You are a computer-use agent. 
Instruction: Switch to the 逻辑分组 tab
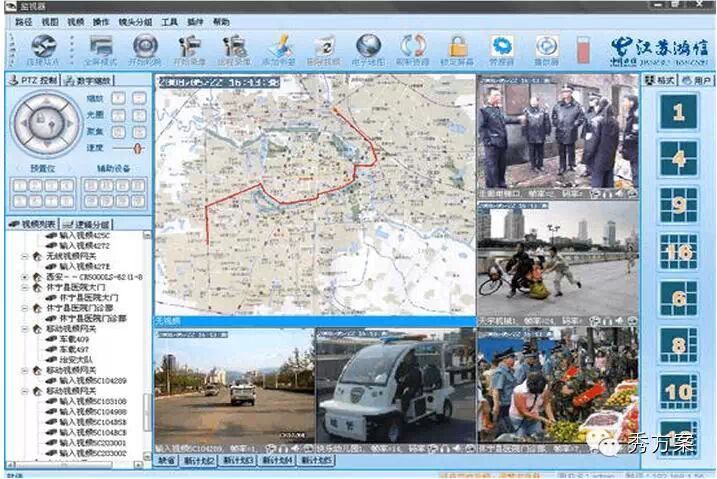pyautogui.click(x=92, y=225)
